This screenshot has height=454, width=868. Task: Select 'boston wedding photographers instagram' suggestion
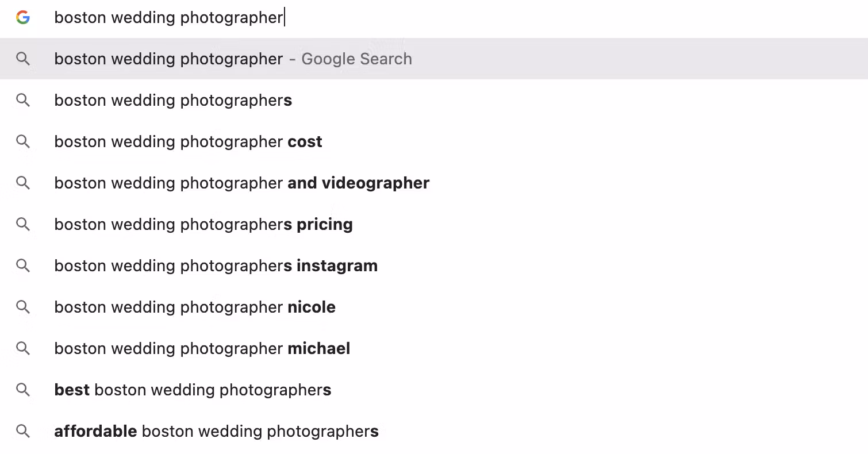[216, 266]
